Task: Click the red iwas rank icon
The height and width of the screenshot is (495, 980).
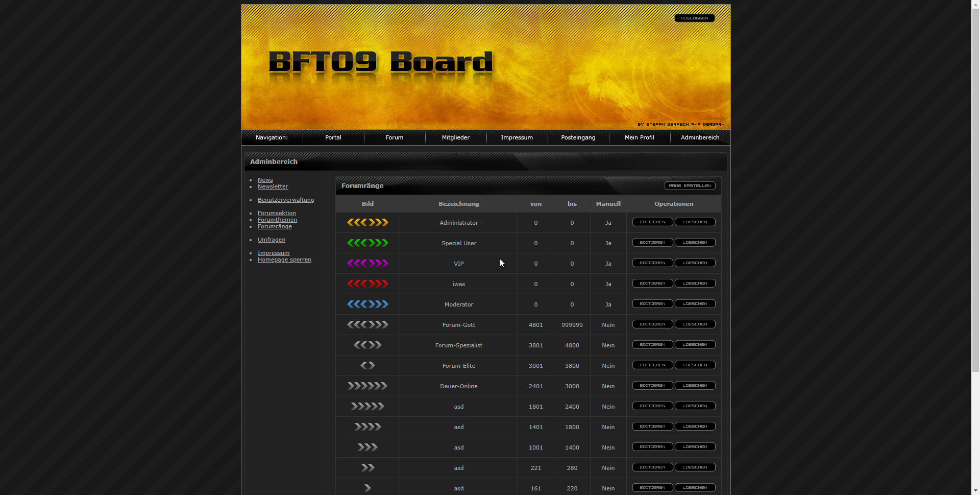Action: click(x=367, y=284)
